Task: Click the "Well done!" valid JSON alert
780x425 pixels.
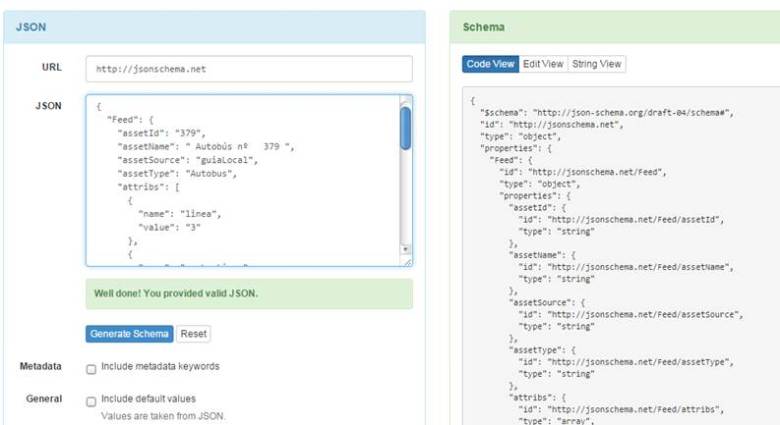Action: coord(248,294)
